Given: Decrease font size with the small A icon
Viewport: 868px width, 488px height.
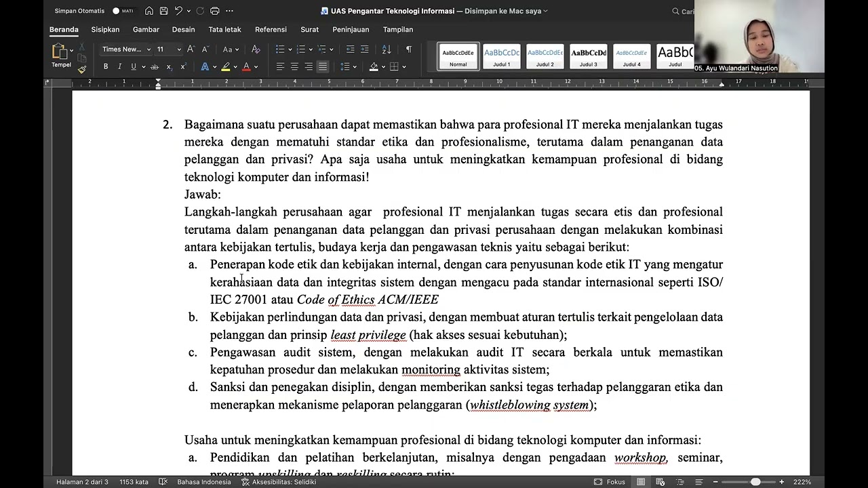Looking at the screenshot, I should [x=205, y=49].
